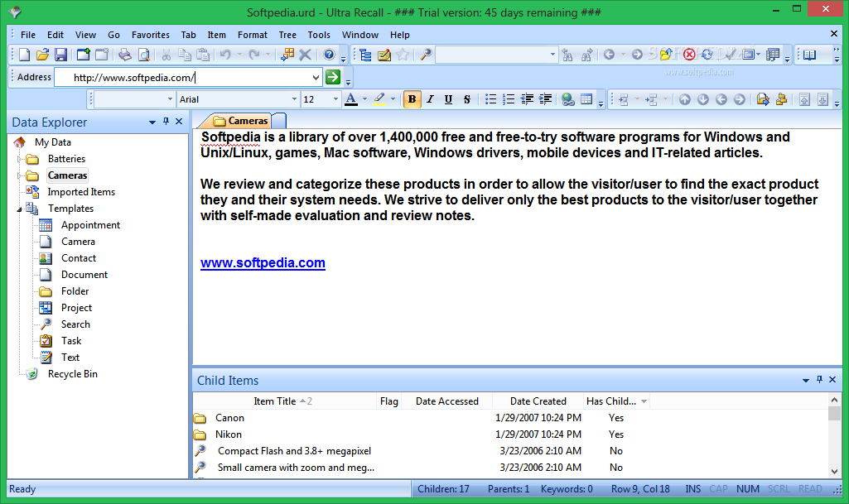Toggle Underline formatting

click(x=448, y=99)
